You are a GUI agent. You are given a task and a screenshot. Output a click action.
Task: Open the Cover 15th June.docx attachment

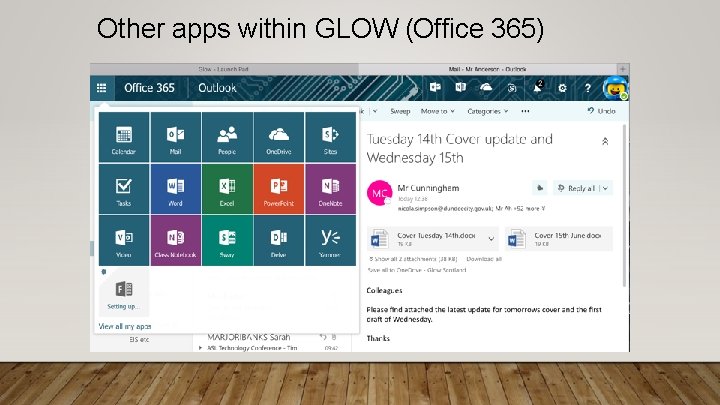click(559, 239)
